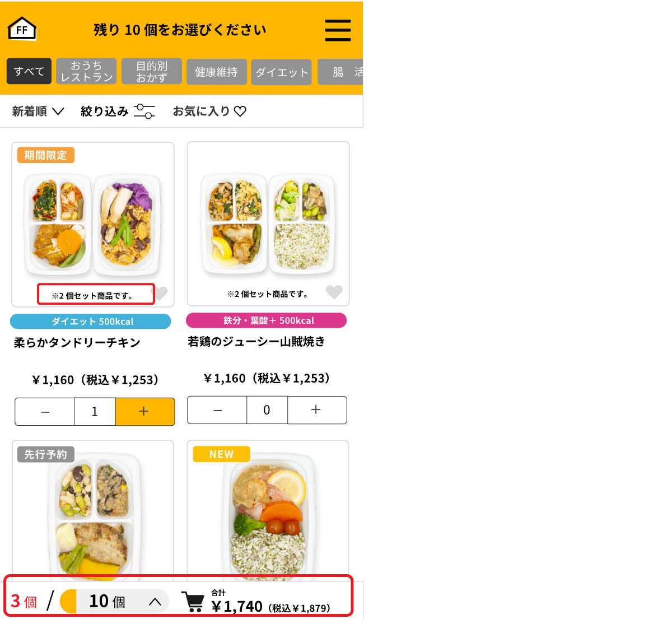The height and width of the screenshot is (619, 672).
Task: Select the 健康維持 category tab
Action: click(x=216, y=72)
